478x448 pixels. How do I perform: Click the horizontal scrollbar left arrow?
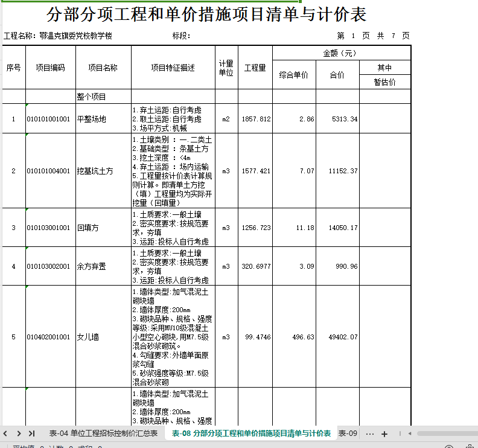click(x=410, y=434)
